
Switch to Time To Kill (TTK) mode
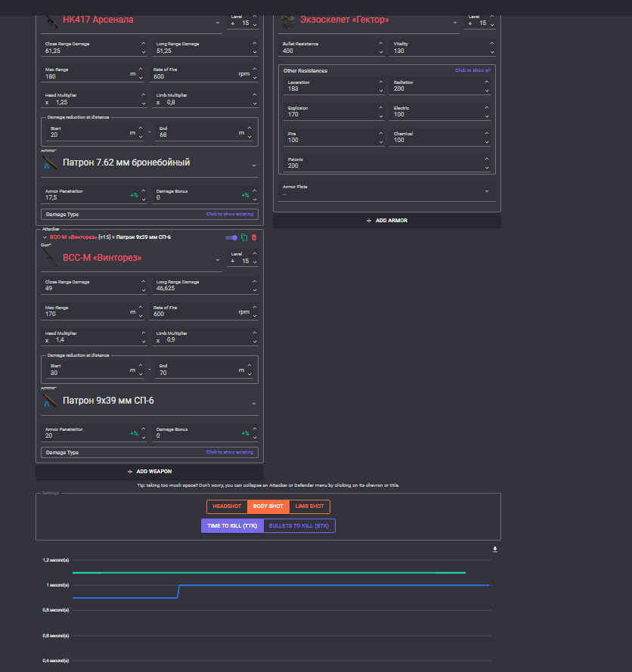[232, 526]
